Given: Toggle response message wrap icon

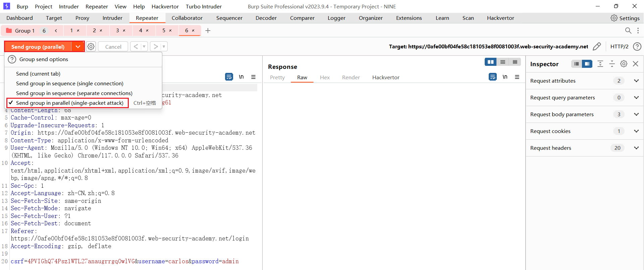Looking at the screenshot, I should point(493,77).
